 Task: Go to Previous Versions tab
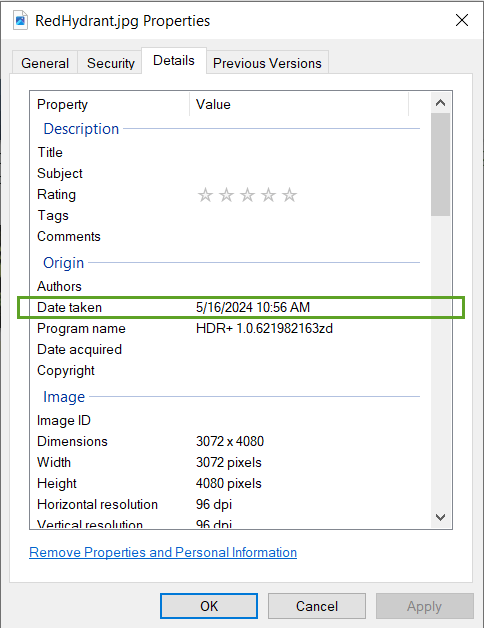click(x=267, y=63)
